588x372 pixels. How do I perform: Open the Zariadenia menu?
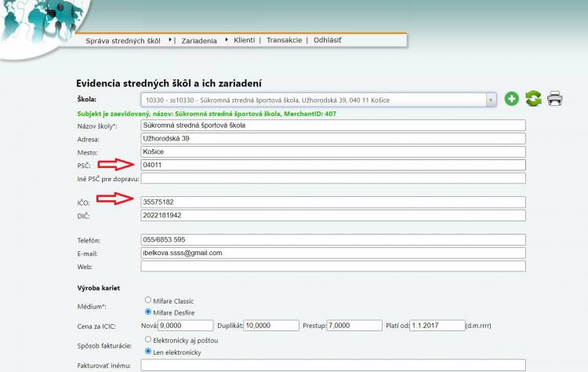tap(198, 40)
